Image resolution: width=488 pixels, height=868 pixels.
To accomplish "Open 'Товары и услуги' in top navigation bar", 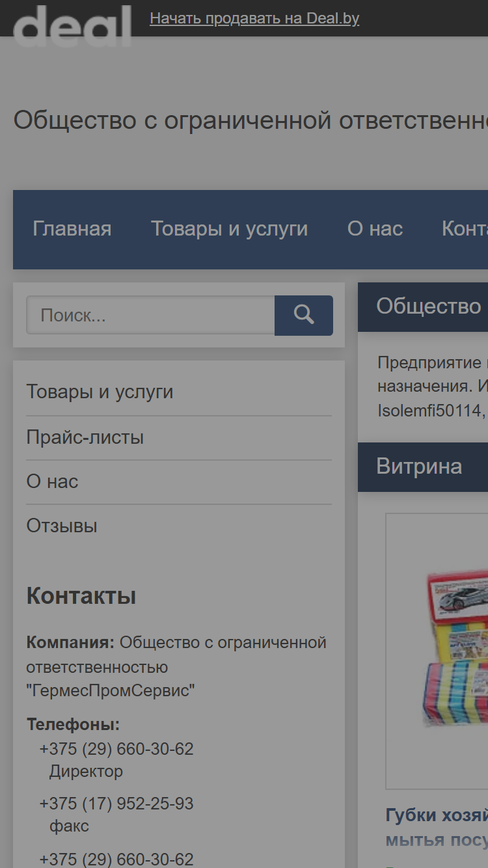I will (230, 229).
